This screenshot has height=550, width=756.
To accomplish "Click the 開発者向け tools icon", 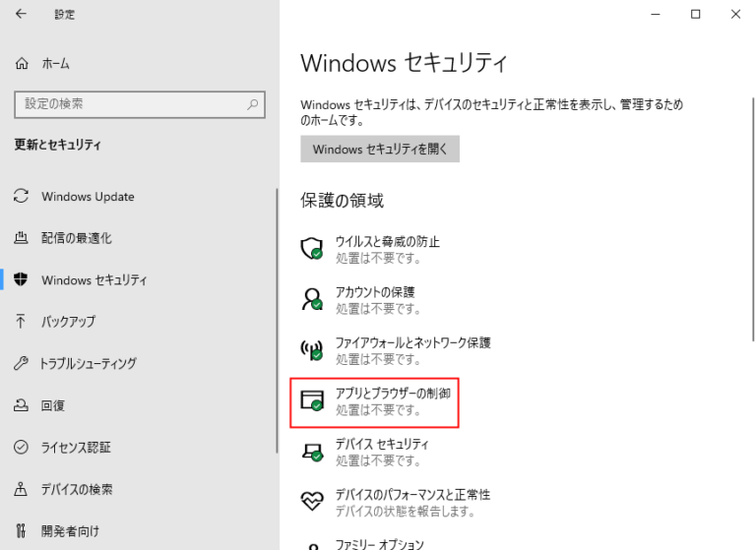I will (21, 530).
